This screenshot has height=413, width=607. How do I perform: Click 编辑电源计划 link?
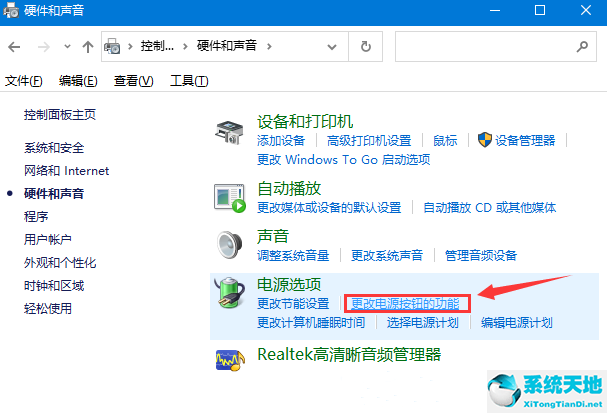point(517,322)
